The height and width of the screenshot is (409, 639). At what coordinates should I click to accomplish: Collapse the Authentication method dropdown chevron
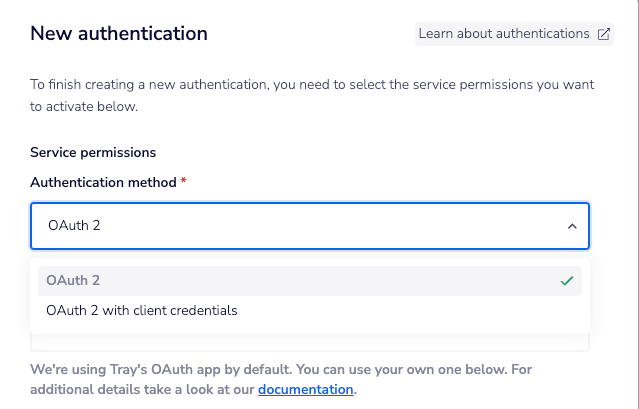[572, 226]
